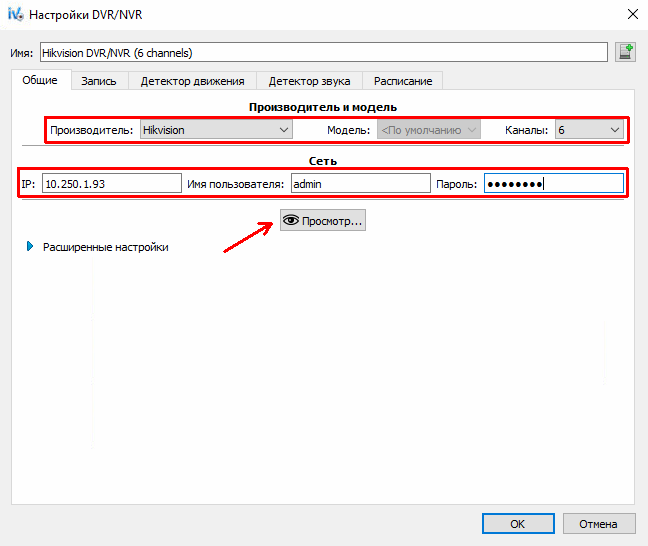The width and height of the screenshot is (648, 546).
Task: Open the Запись tab
Action: point(99,81)
